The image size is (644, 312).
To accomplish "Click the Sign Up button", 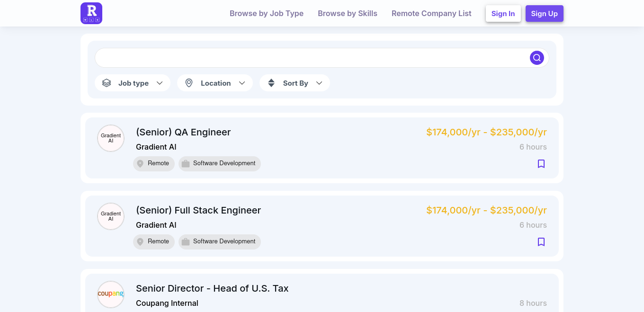I will (x=545, y=14).
